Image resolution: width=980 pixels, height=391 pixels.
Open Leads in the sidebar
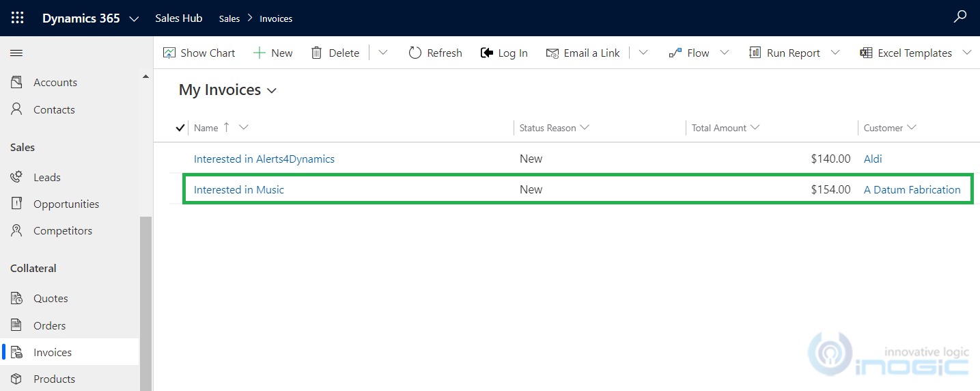[47, 177]
